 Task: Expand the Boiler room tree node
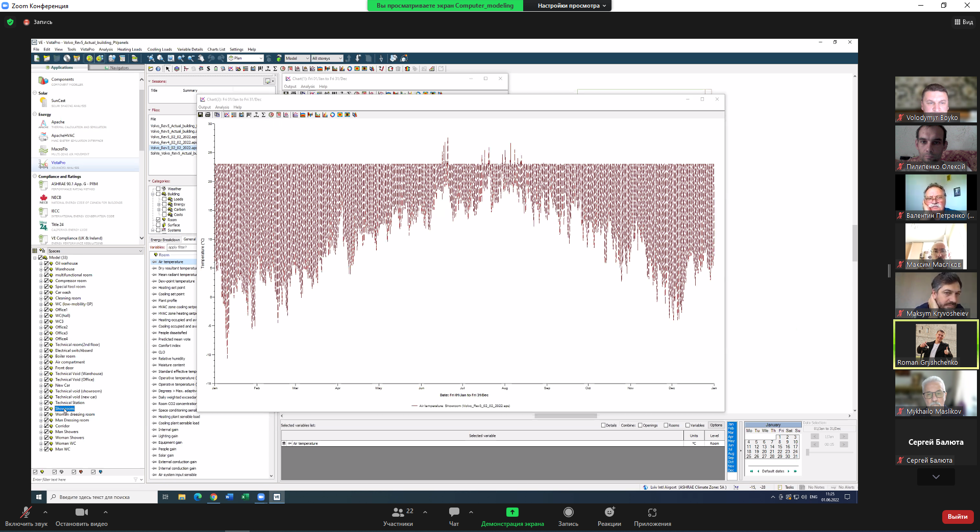(x=41, y=357)
